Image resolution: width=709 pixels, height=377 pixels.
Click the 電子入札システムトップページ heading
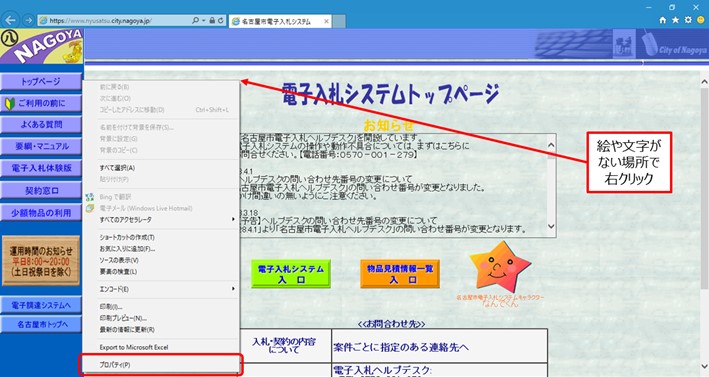tap(391, 95)
